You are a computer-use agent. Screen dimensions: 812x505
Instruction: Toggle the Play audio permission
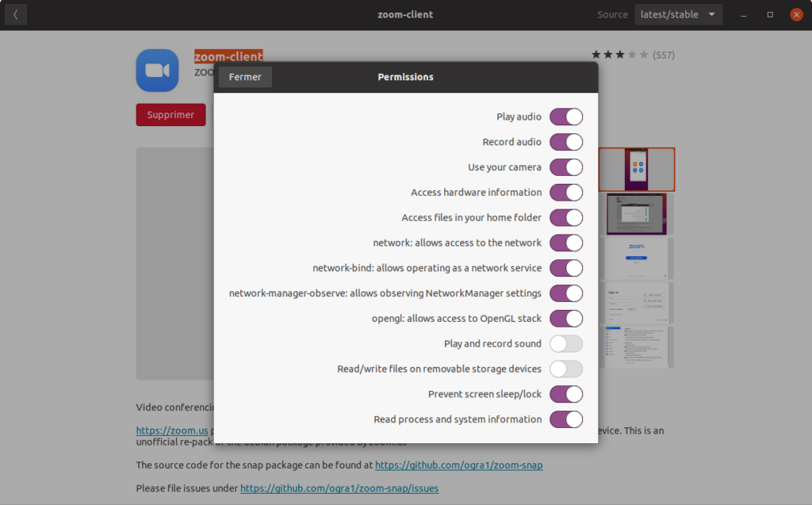[x=566, y=117]
